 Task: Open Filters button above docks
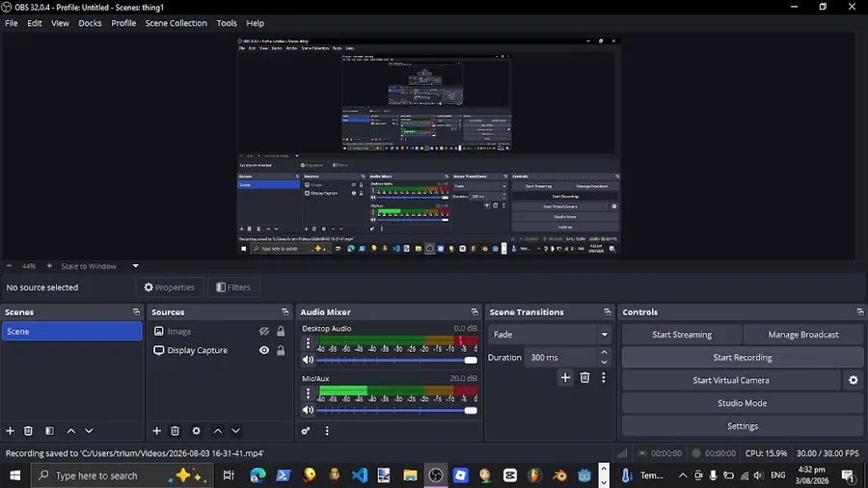[x=233, y=287]
